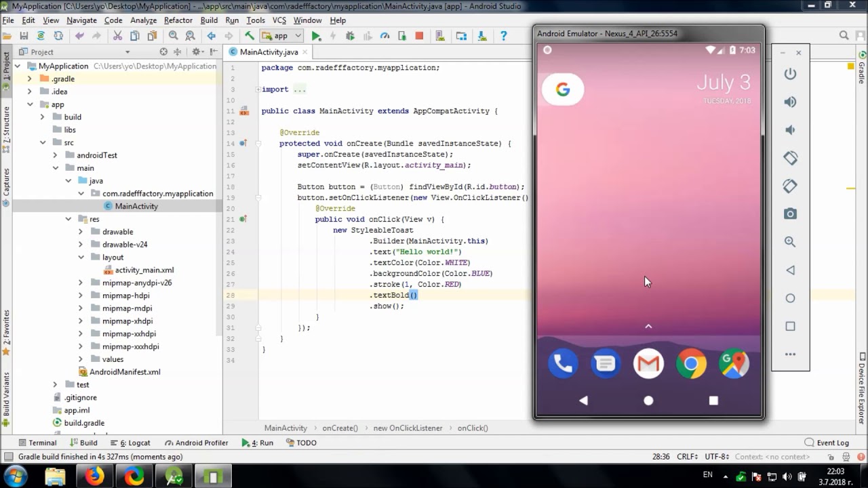This screenshot has height=488, width=868.
Task: Click emulator side panel home circle
Action: point(790,298)
